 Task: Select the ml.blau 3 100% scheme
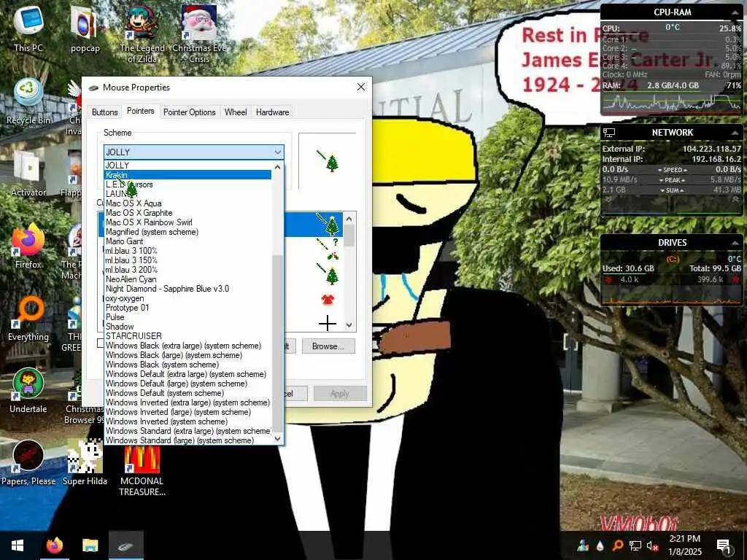tap(187, 251)
